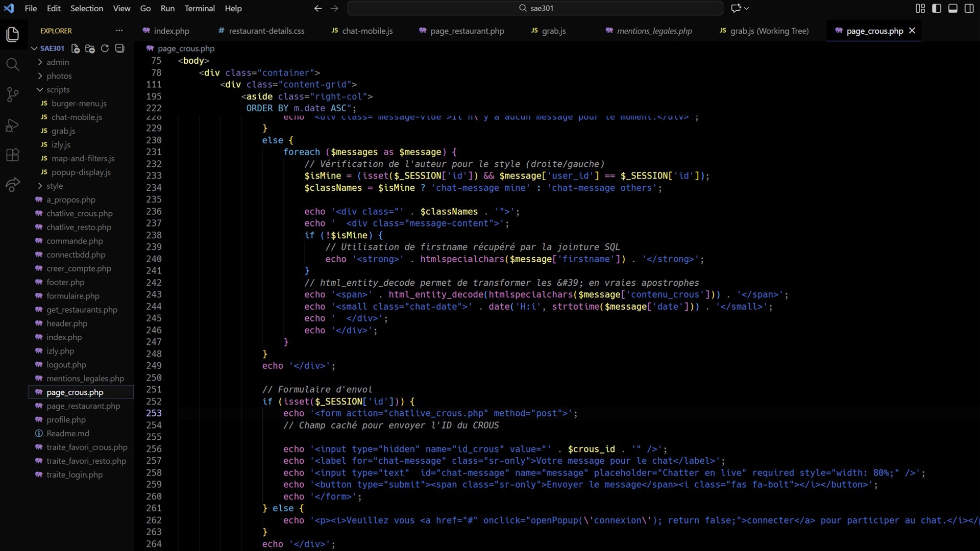The height and width of the screenshot is (551, 980).
Task: Refresh the Explorer file tree
Action: click(105, 48)
